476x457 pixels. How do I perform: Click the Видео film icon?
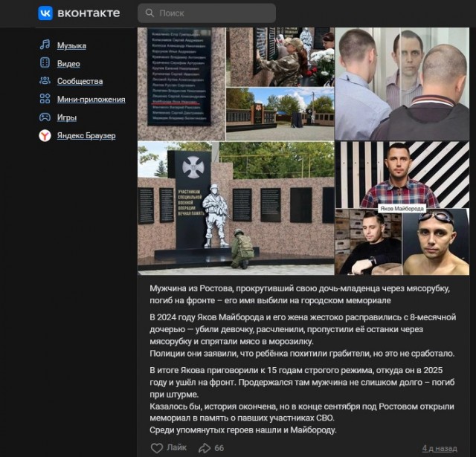pyautogui.click(x=45, y=62)
